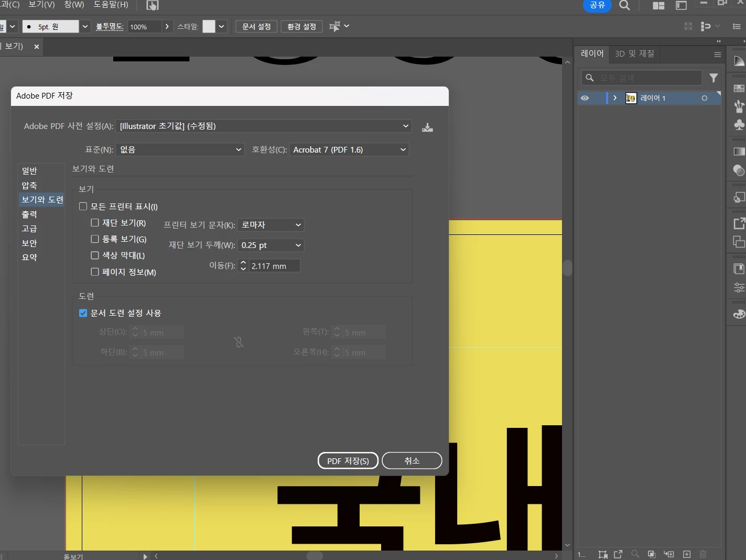The image size is (746, 560).
Task: Click the delete layer trash icon
Action: click(703, 554)
